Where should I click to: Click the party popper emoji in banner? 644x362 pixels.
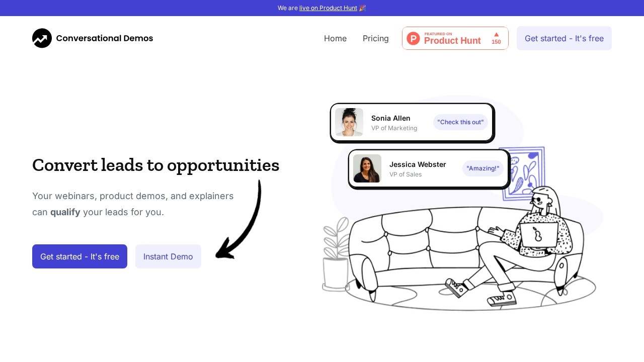click(x=362, y=8)
